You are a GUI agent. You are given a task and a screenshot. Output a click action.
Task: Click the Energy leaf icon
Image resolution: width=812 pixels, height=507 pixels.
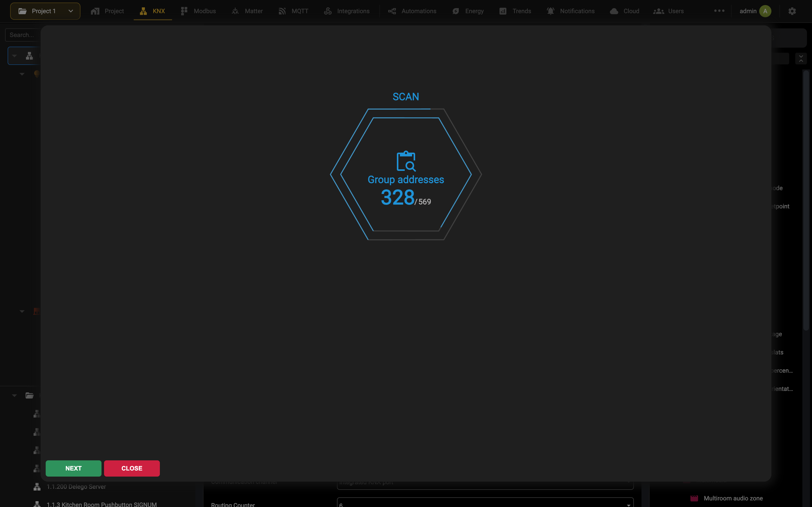[455, 11]
